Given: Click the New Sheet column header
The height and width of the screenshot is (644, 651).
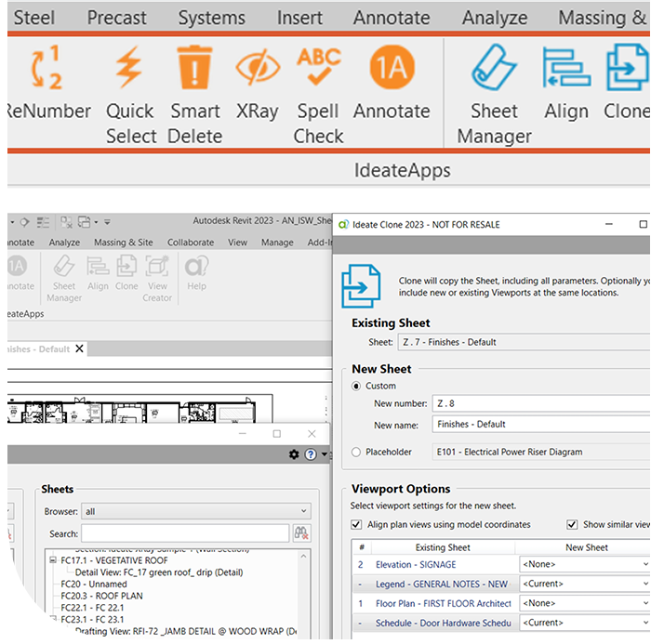Looking at the screenshot, I should point(586,547).
